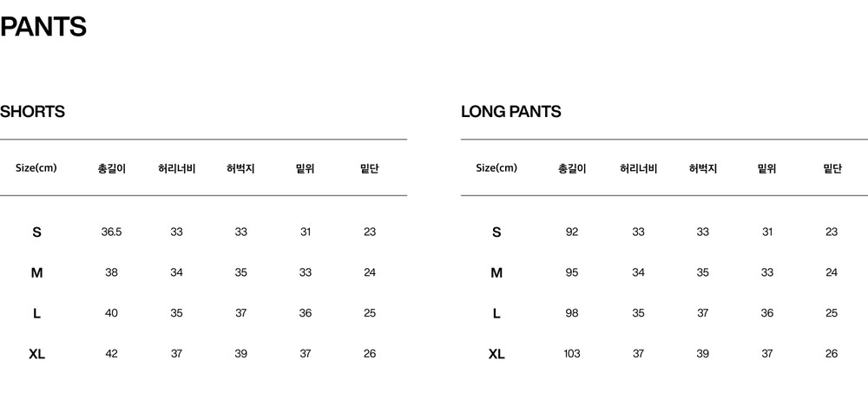Click 허리너비 column header in LONG PANTS table
This screenshot has height=406, width=868.
638,168
